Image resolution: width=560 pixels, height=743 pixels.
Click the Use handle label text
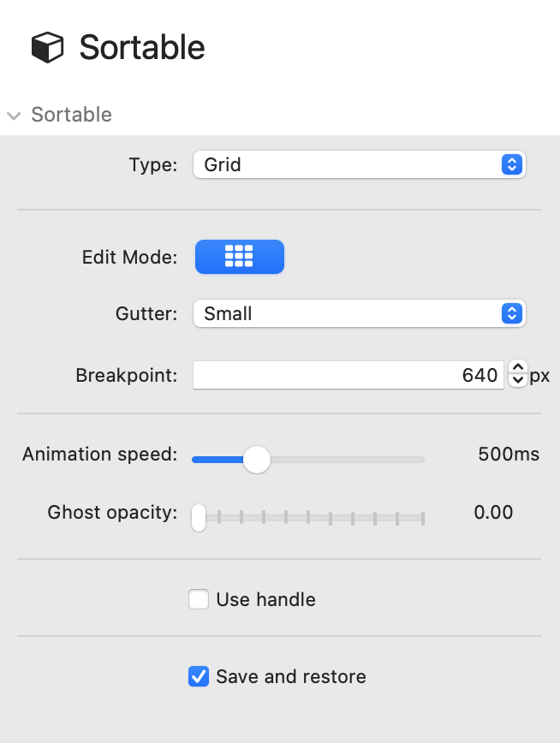point(265,600)
